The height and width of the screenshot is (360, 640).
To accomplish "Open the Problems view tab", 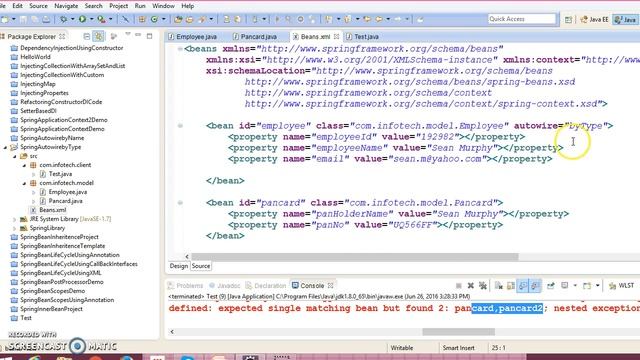I will 185,286.
